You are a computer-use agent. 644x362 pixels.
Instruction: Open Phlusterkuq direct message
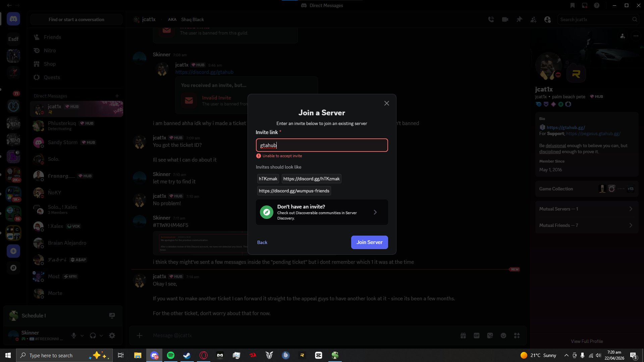(x=76, y=126)
